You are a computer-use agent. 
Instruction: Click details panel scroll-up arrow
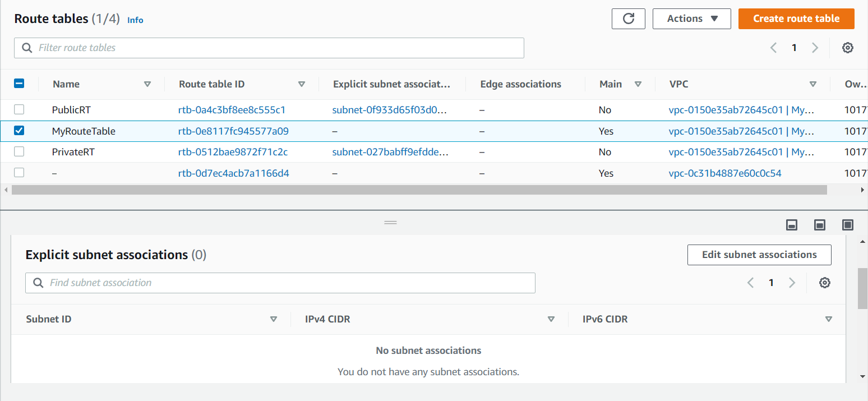(862, 241)
